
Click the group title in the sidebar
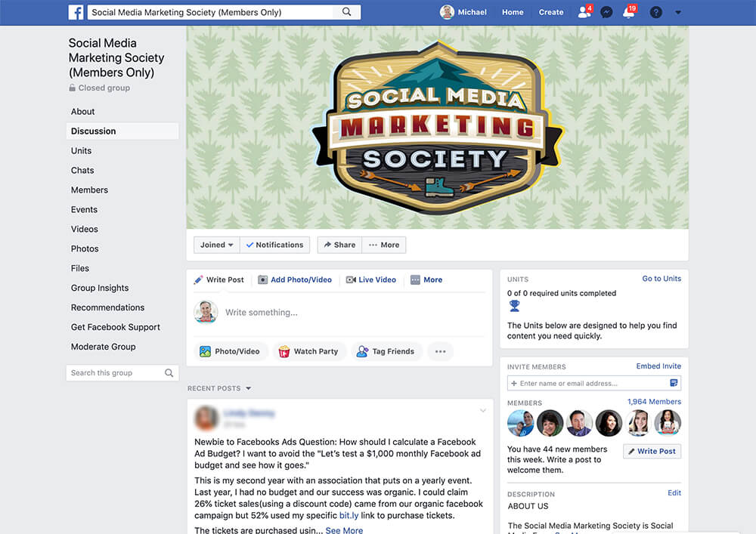(x=116, y=58)
